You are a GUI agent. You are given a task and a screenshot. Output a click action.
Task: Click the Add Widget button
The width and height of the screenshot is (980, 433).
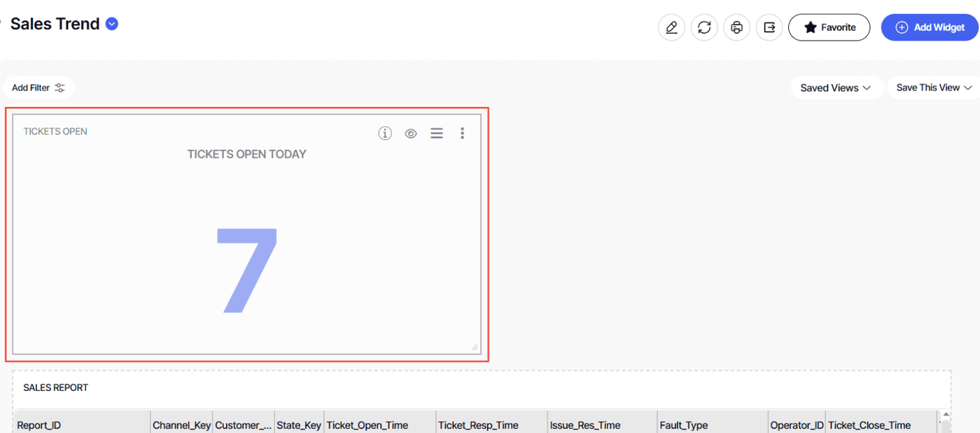[930, 27]
